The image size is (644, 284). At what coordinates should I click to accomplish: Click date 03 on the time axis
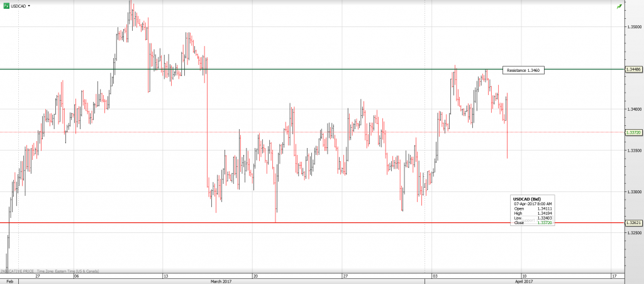pyautogui.click(x=435, y=276)
